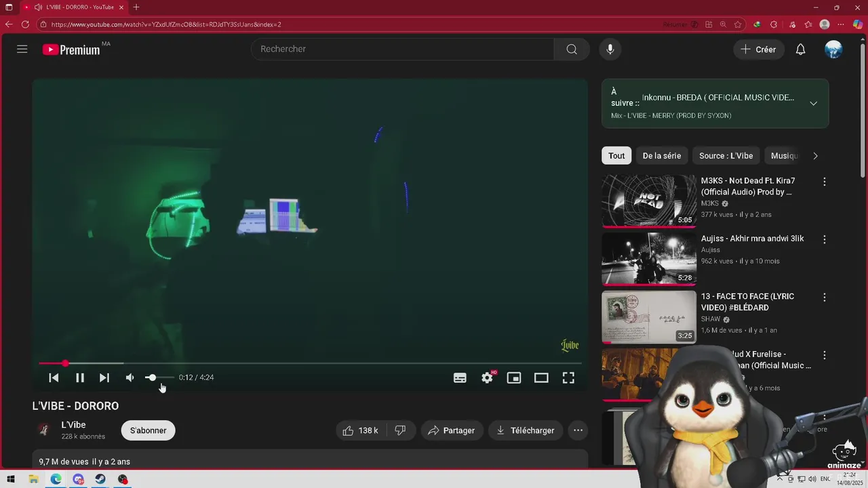Screen dimensions: 868x488
Task: Open browser settings and more menu
Action: [x=841, y=24]
